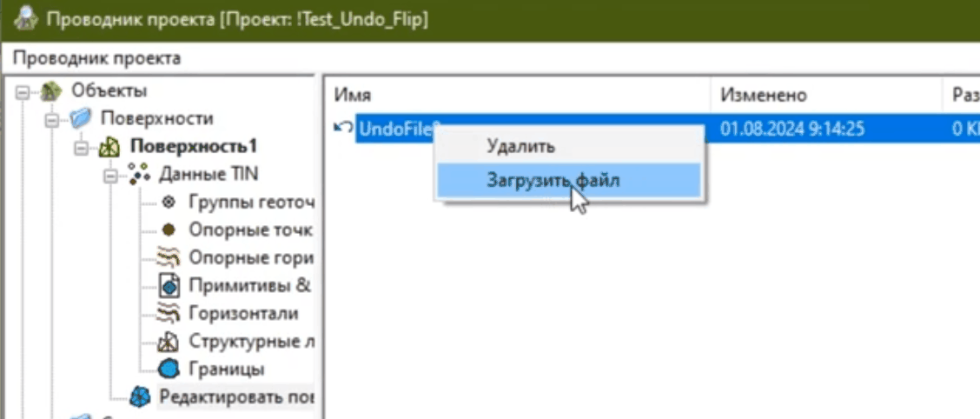Click the Surfaces folder icon
Image resolution: width=980 pixels, height=419 pixels.
pos(81,118)
